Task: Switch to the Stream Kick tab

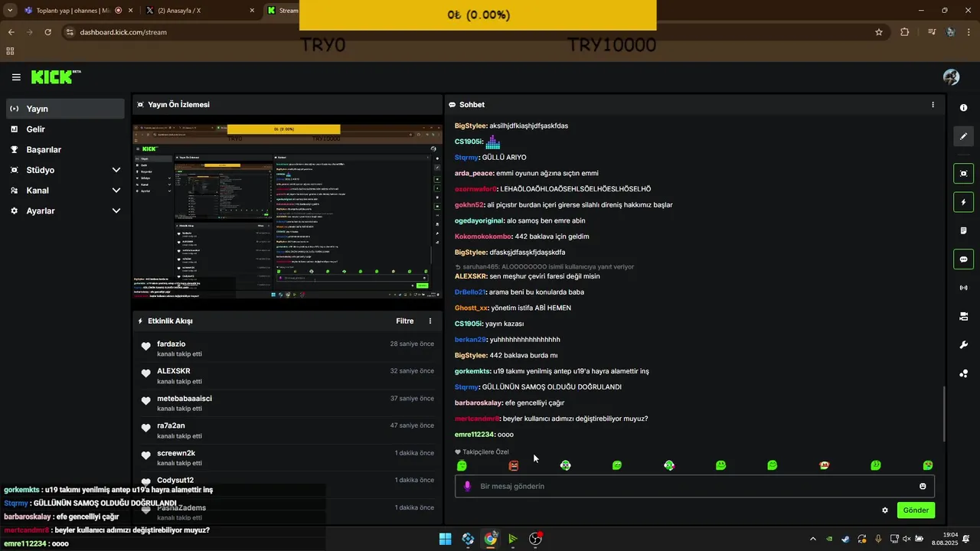Action: click(282, 11)
